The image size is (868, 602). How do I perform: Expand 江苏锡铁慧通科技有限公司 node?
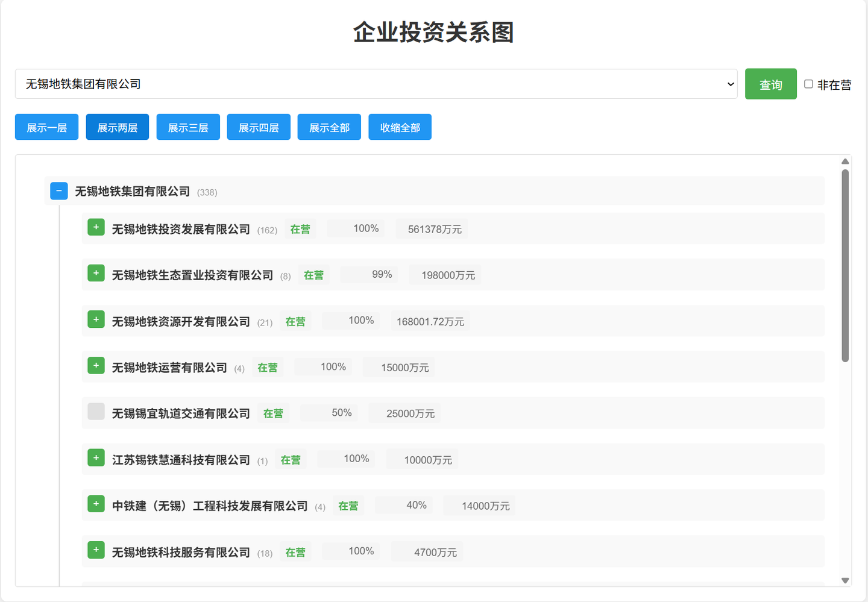(x=96, y=458)
